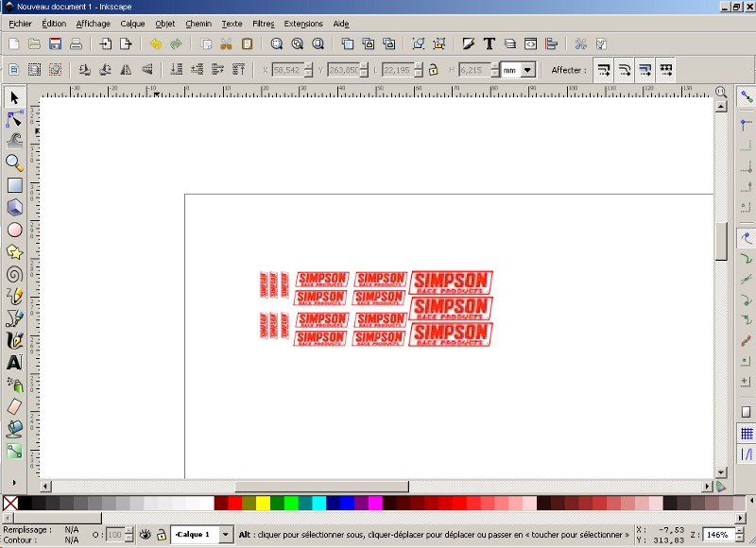Open the Calque 1 layer dropdown

coord(225,534)
